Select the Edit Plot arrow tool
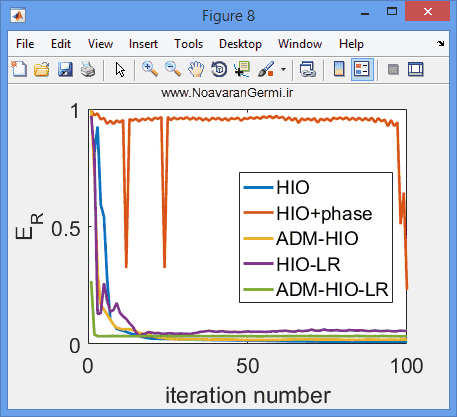This screenshot has height=417, width=457. [x=120, y=69]
